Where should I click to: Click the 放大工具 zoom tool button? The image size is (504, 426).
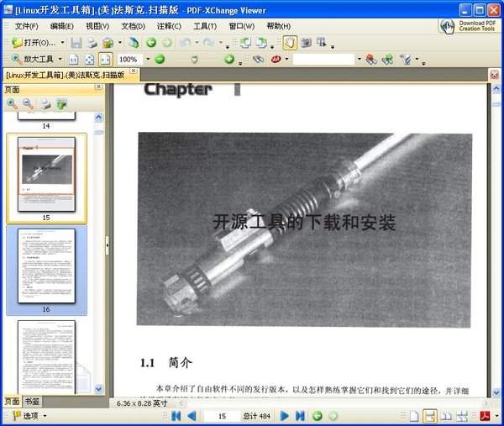pyautogui.click(x=33, y=59)
